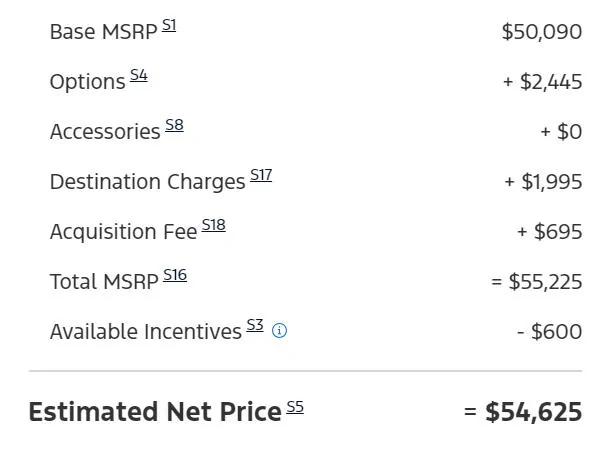Click the Acquisition Fee label
This screenshot has height=450, width=606.
(123, 232)
